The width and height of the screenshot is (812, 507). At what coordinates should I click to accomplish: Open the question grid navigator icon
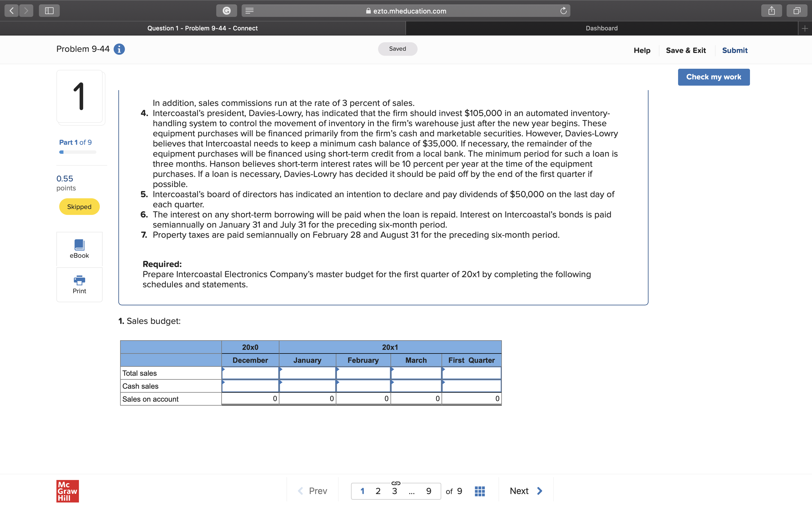pyautogui.click(x=480, y=491)
